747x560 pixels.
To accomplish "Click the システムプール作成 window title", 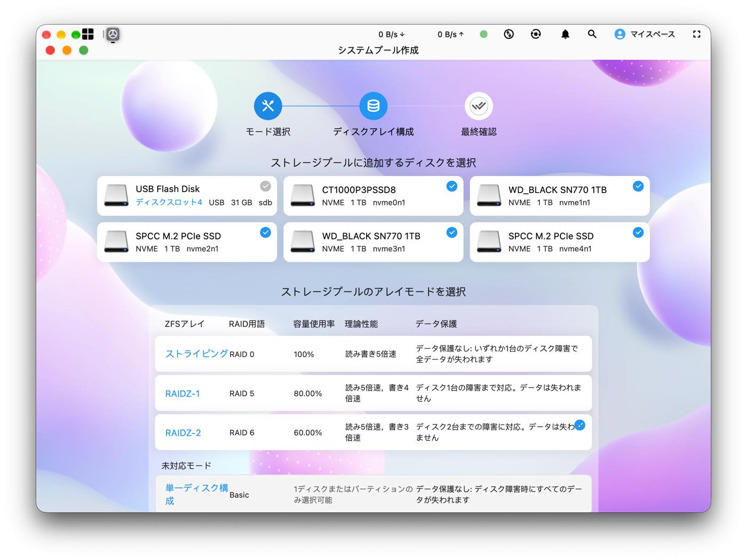I will (x=378, y=50).
